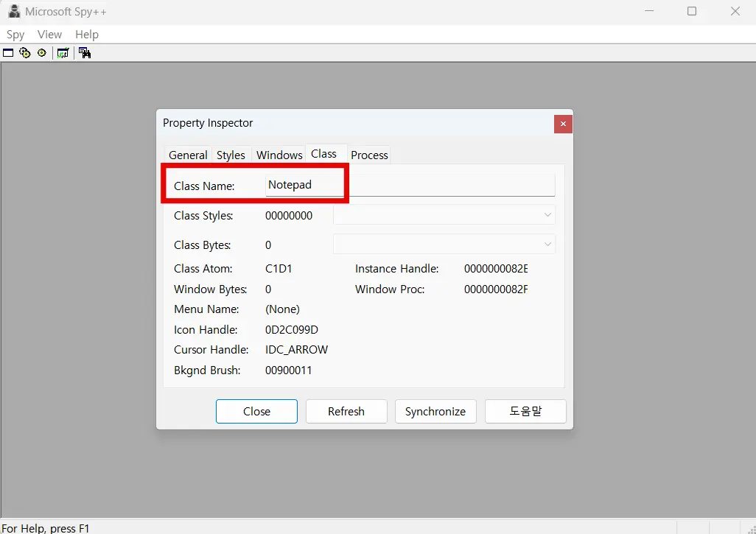Click the Find Window binoculars icon
This screenshot has height=534, width=756.
tap(85, 53)
